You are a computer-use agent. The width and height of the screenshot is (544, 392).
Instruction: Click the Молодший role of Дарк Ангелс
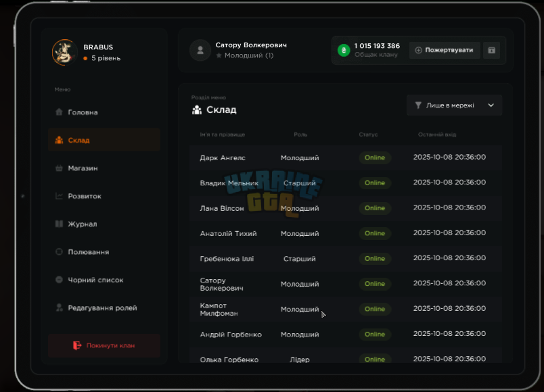click(300, 157)
